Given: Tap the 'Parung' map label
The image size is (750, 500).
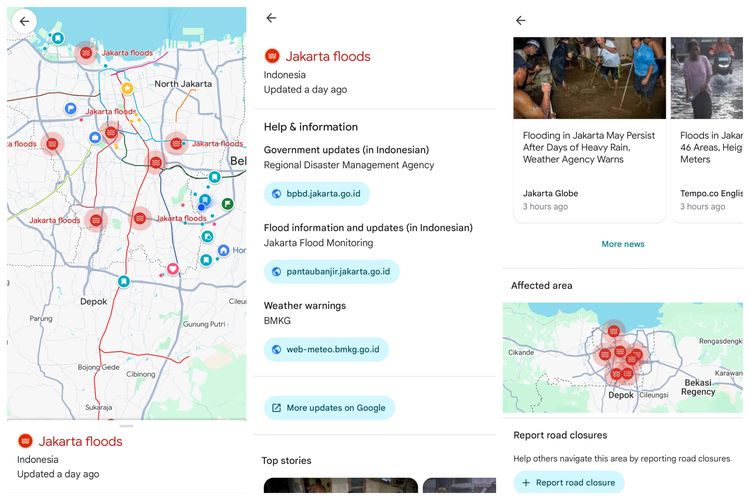Looking at the screenshot, I should pyautogui.click(x=41, y=318).
